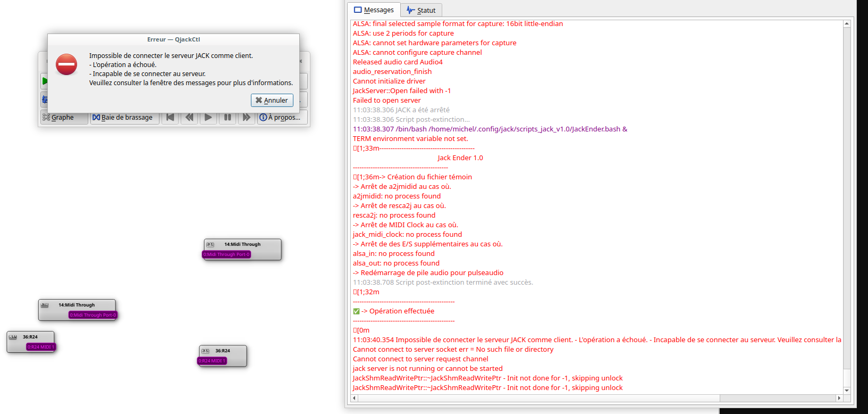Click the 'Erreur — QjackCtl' dialog title bar
Image resolution: width=868 pixels, height=414 pixels.
[x=173, y=39]
